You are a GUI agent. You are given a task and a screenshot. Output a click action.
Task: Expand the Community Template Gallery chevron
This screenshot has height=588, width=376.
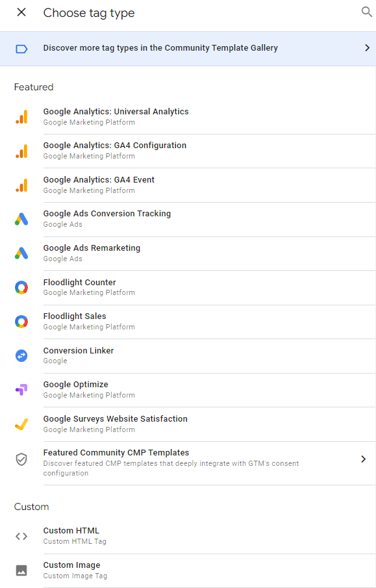coord(368,48)
